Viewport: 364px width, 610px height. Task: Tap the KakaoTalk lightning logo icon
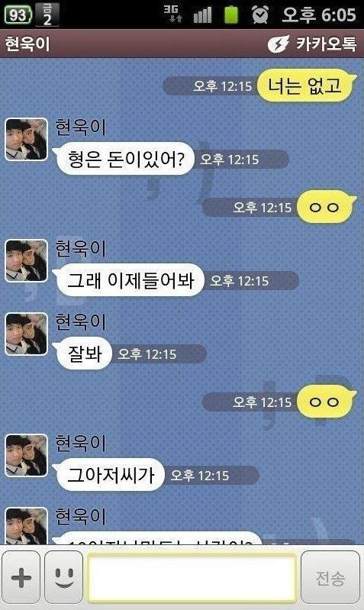point(279,44)
